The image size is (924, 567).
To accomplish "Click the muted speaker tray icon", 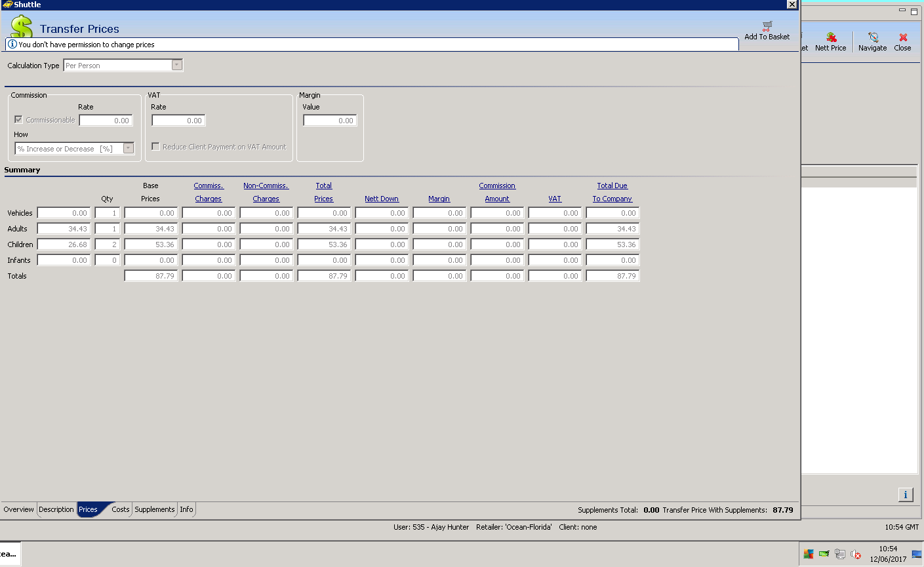I will point(856,555).
